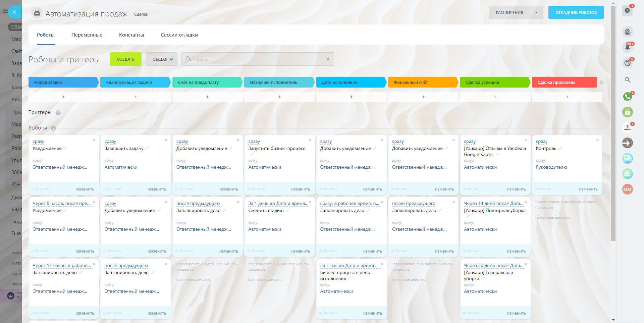Open the chat messages icon with badge 5

coord(628,63)
